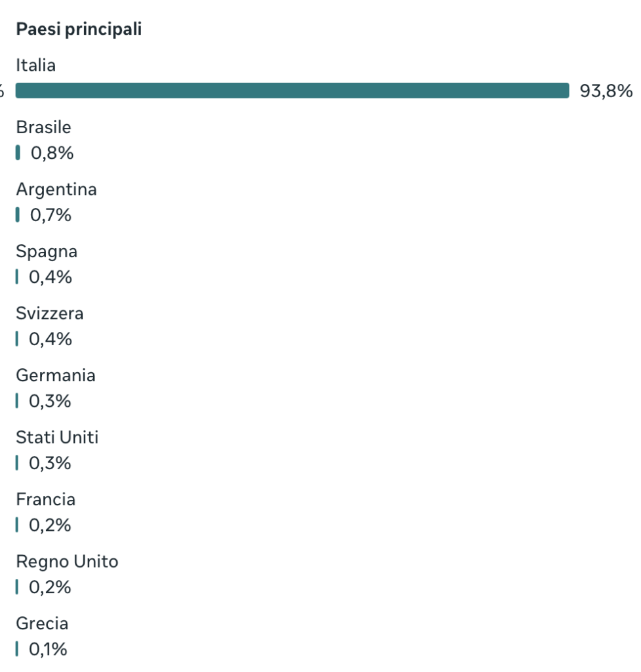Screen dimensions: 641x672
Task: Select the Svizzera country label
Action: tap(50, 314)
